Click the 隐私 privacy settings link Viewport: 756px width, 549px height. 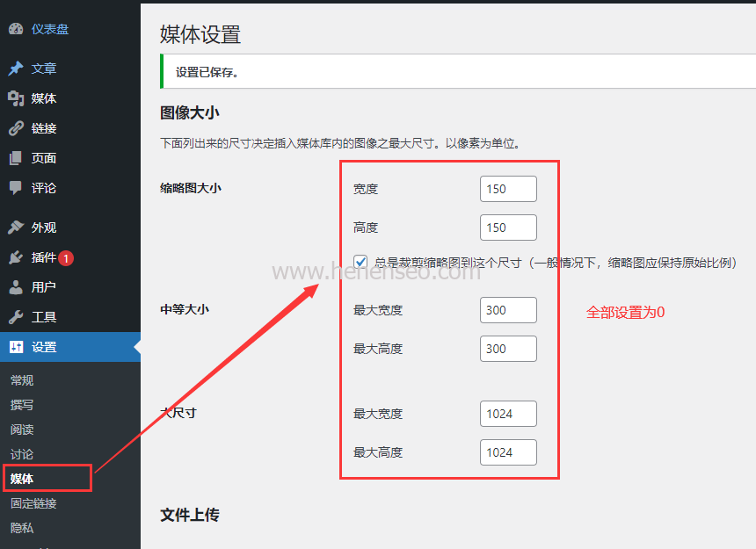point(22,527)
